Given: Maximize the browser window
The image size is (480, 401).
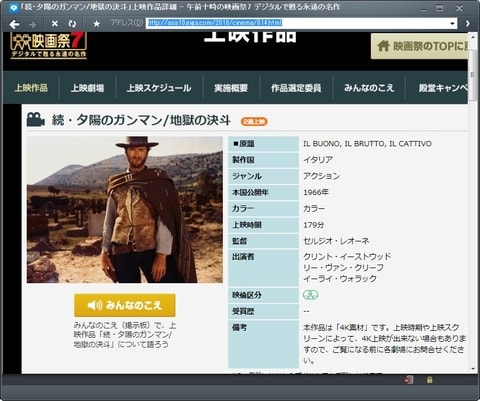Looking at the screenshot, I should click(x=440, y=8).
